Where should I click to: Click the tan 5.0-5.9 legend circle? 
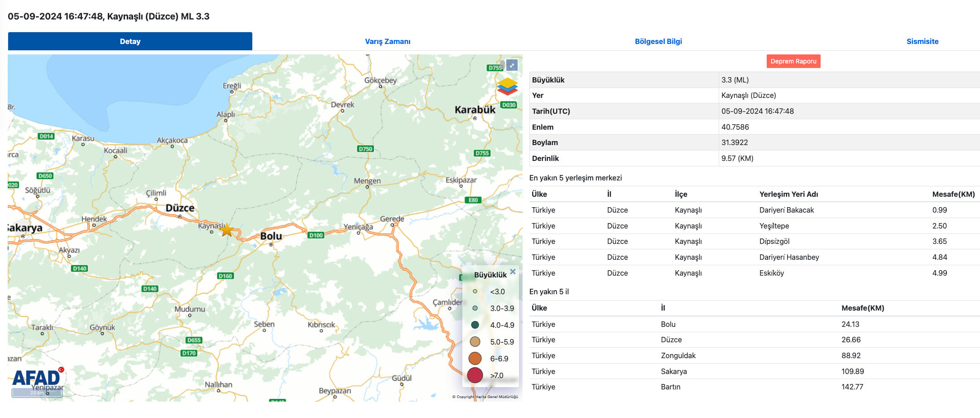click(x=475, y=342)
